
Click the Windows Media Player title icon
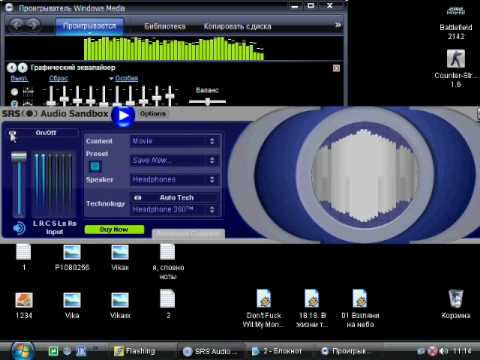tap(9, 7)
